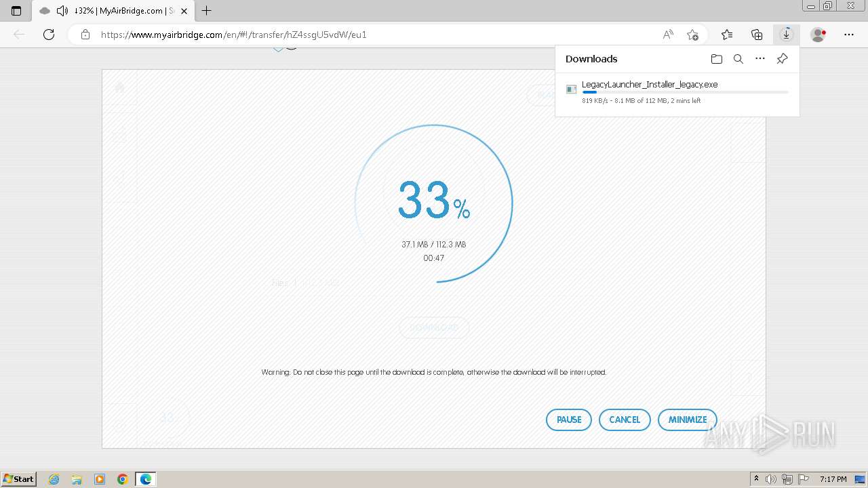Open the Favorites list
Image resolution: width=868 pixels, height=488 pixels.
(x=727, y=35)
